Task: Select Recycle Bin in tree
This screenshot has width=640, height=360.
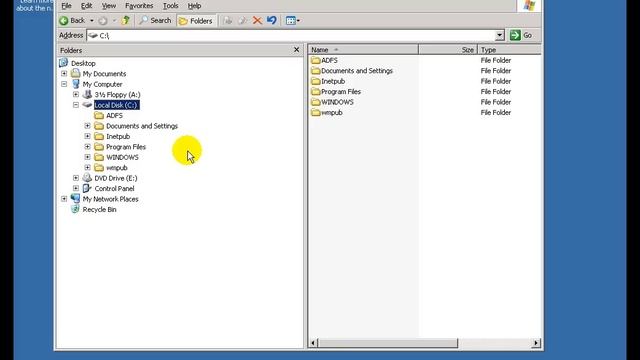Action: click(99, 209)
